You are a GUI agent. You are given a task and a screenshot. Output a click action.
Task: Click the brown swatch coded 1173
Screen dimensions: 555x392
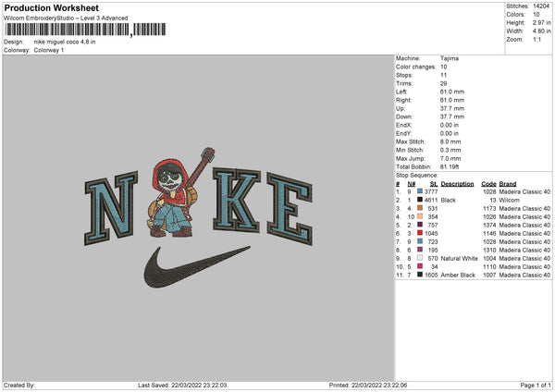click(420, 208)
